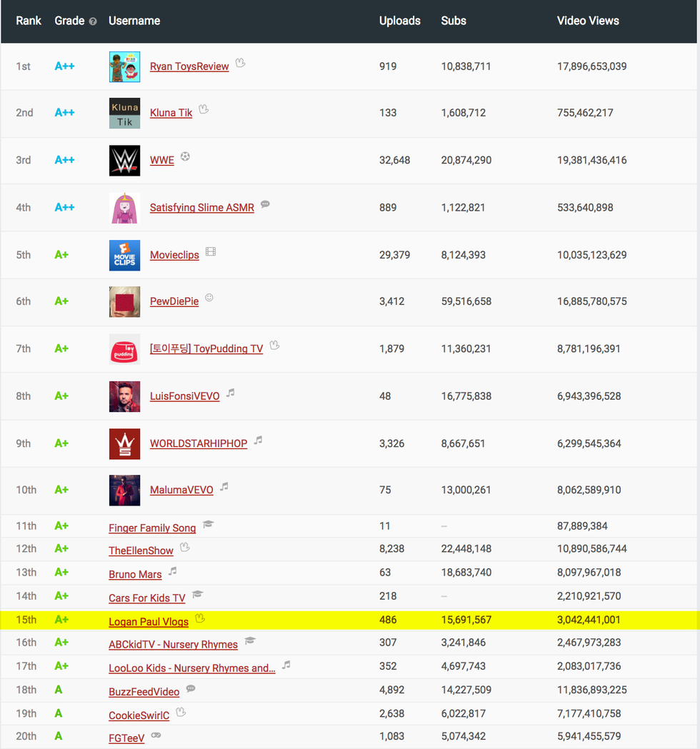
Task: Click the PewDiePie avatar thumbnail
Action: tap(124, 301)
